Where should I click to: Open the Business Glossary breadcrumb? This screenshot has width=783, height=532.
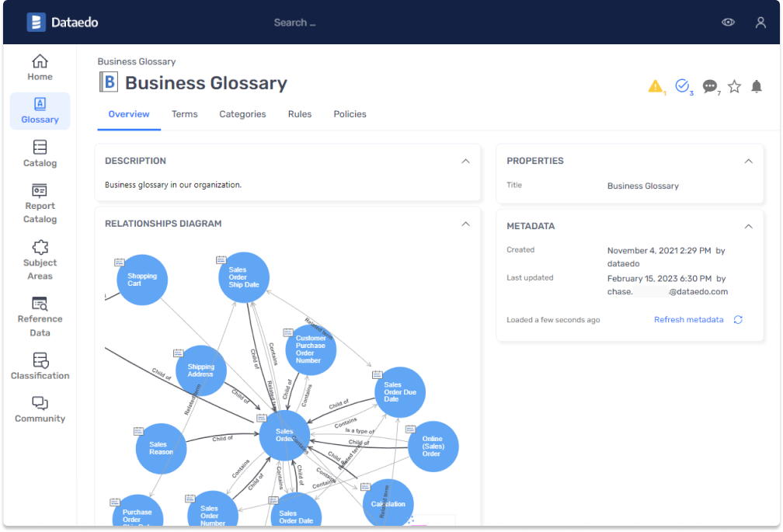click(137, 61)
